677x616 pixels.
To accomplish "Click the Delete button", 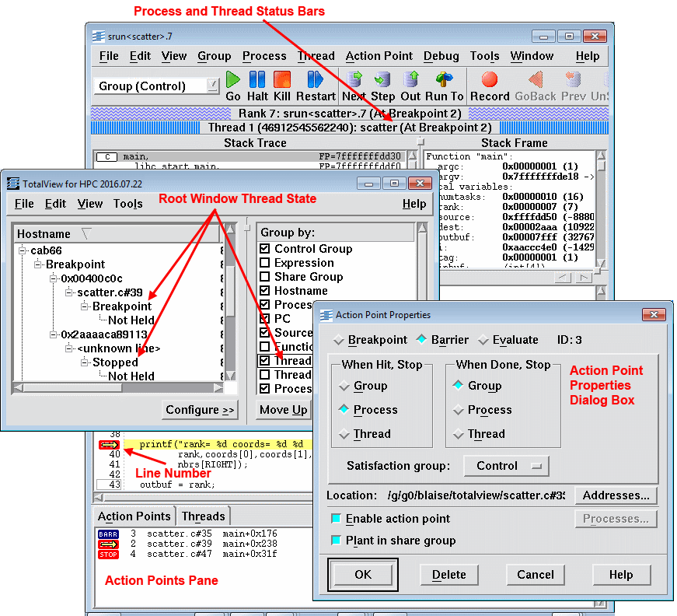I will click(x=449, y=575).
